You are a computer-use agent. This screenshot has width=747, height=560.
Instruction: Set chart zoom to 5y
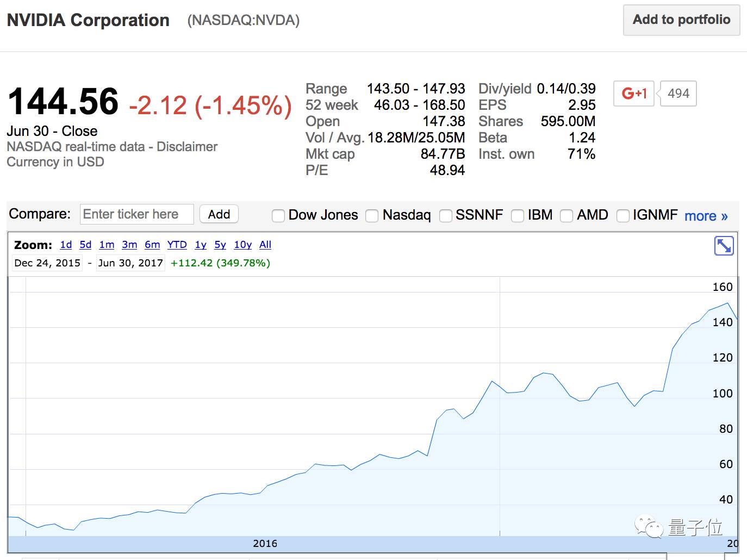coord(220,245)
